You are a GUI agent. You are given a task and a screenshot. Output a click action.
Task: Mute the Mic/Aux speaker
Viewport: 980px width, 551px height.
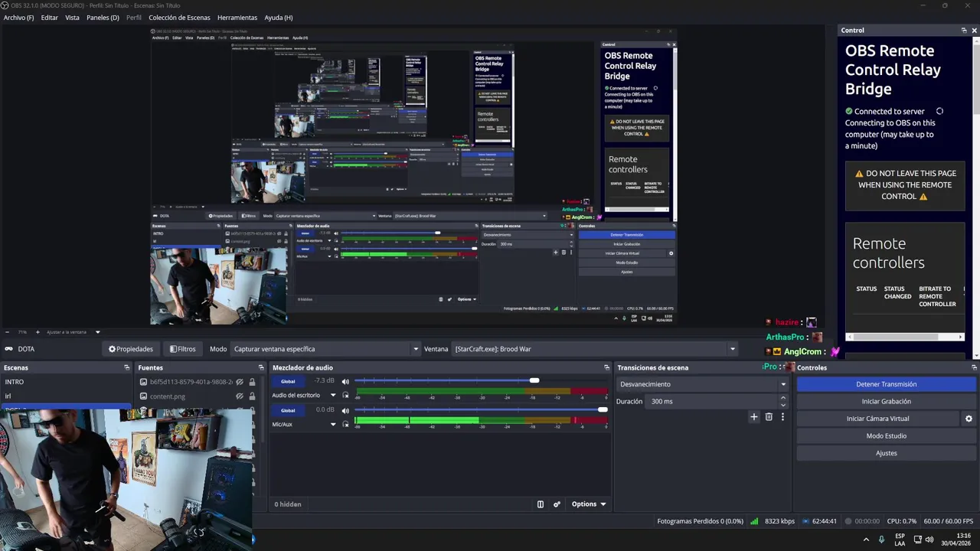coord(345,410)
